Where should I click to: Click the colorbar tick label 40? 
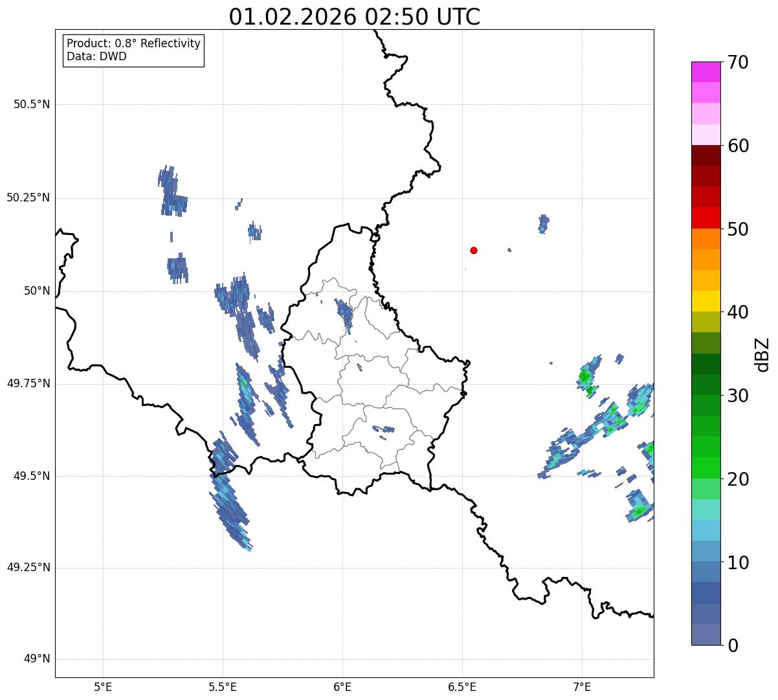[x=738, y=312]
